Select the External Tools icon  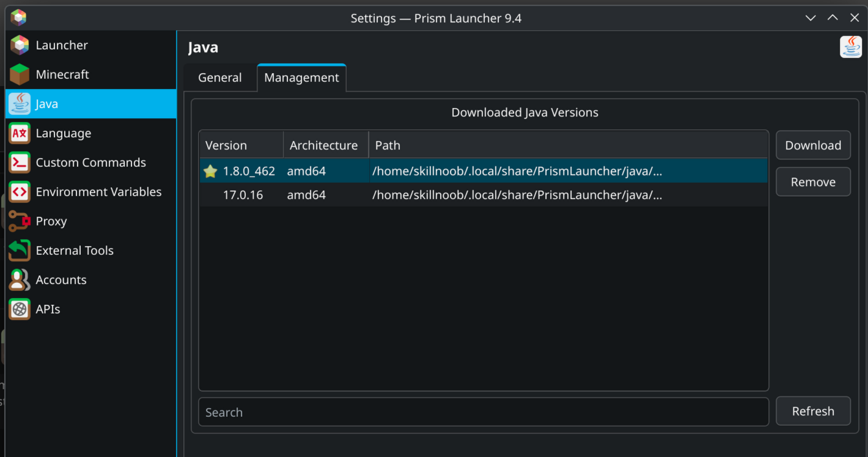(20, 250)
